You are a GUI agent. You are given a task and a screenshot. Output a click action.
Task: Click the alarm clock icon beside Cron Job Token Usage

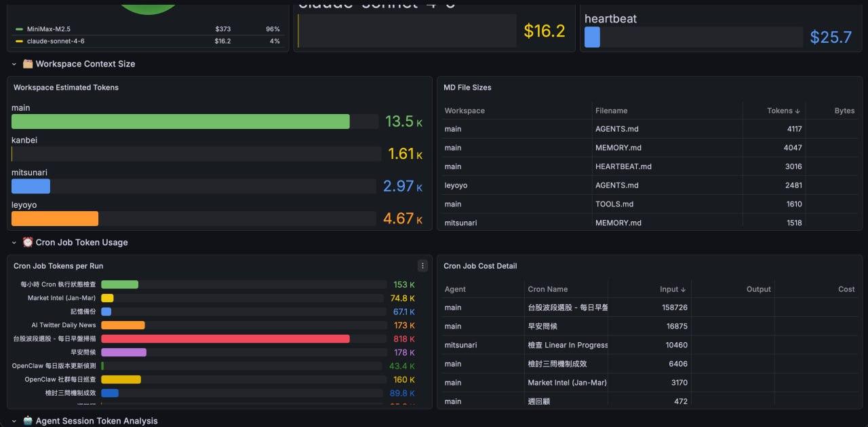point(28,242)
